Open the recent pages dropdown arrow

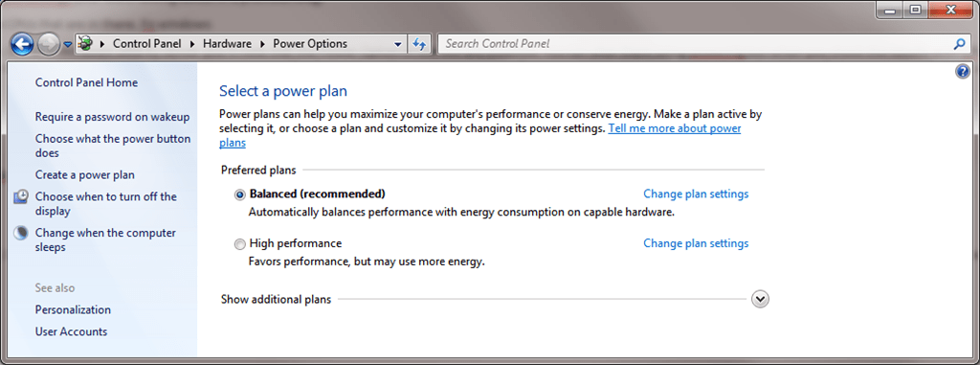(68, 45)
